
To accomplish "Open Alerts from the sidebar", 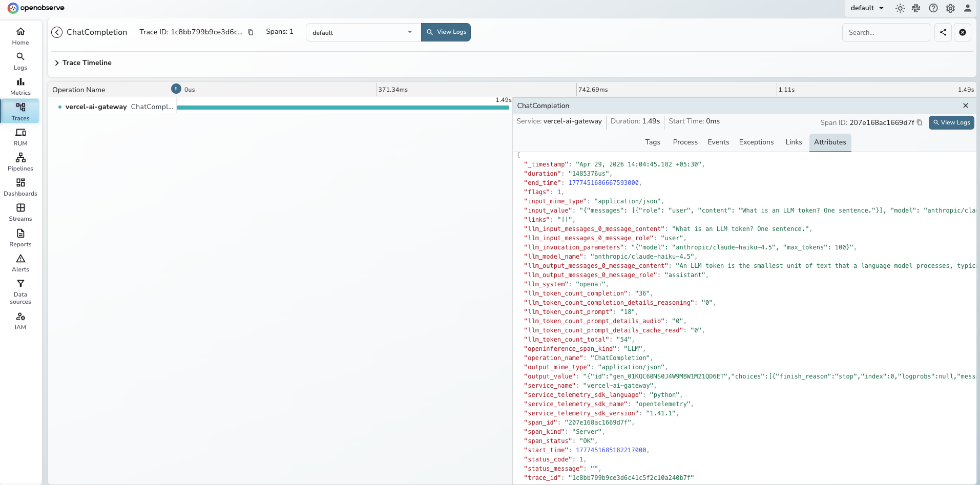I will point(20,263).
